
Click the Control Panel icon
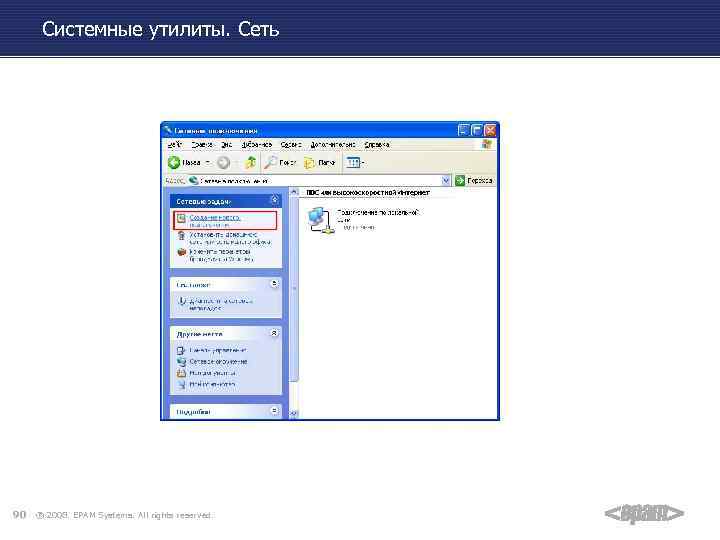click(181, 350)
